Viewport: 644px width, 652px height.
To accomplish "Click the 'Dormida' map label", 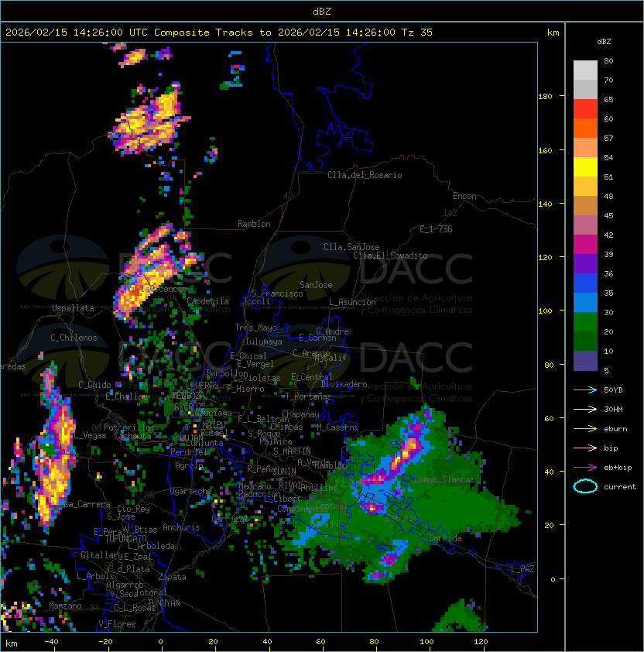I will (x=445, y=538).
